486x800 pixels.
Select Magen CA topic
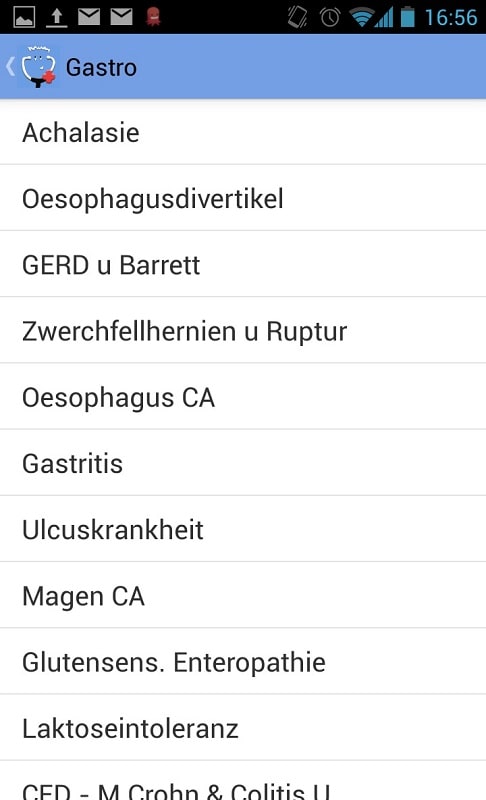(x=243, y=595)
